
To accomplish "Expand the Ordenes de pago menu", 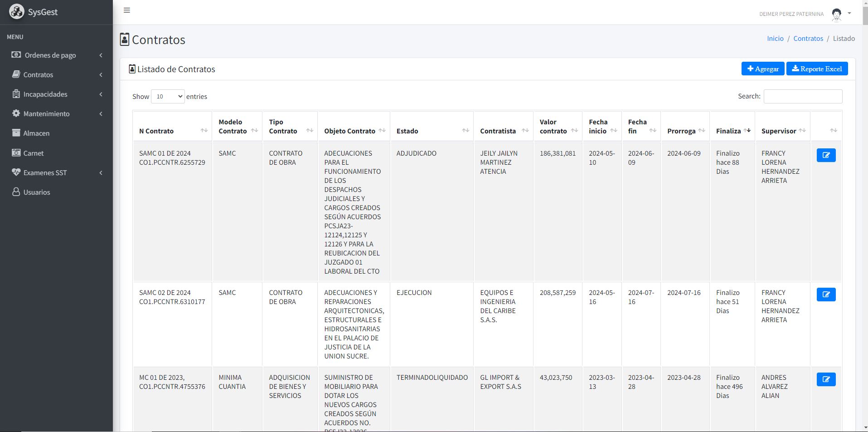I will pyautogui.click(x=50, y=55).
